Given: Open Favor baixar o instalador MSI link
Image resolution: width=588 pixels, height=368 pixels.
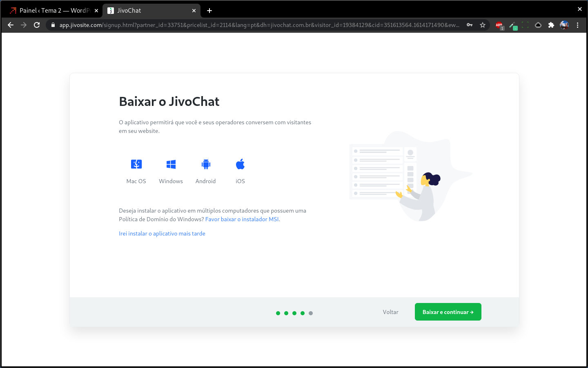Looking at the screenshot, I should 242,219.
